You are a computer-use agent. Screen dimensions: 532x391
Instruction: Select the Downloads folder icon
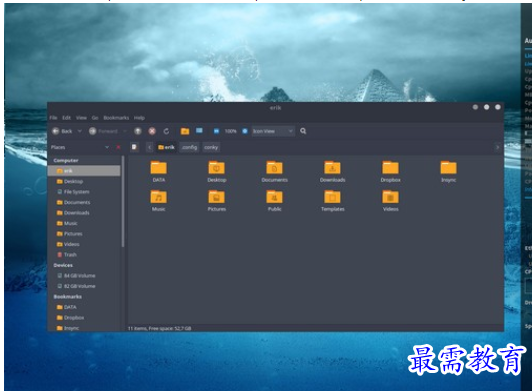(x=332, y=171)
